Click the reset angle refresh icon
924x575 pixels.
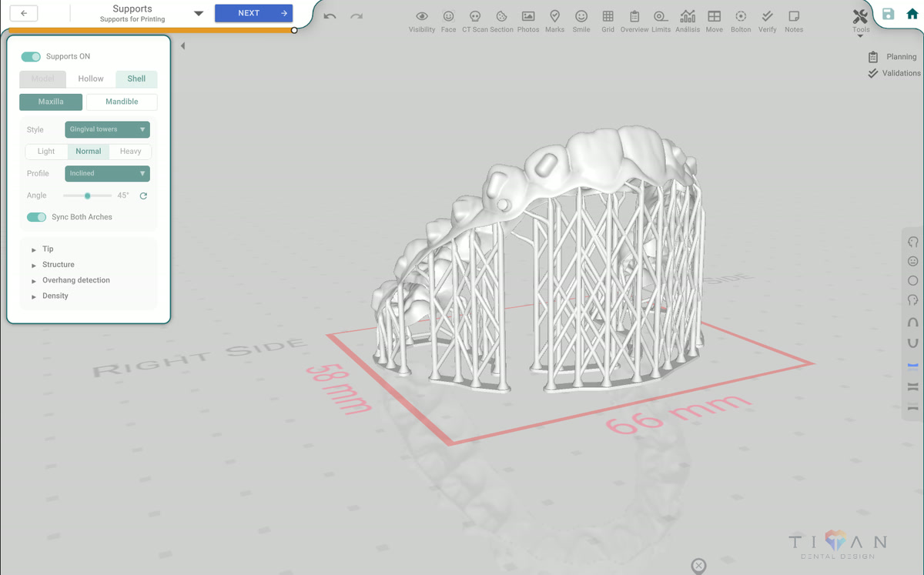click(x=143, y=196)
